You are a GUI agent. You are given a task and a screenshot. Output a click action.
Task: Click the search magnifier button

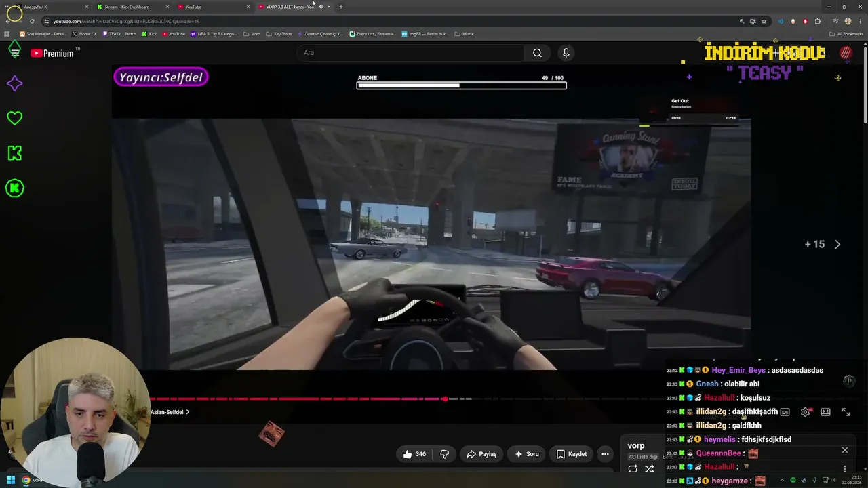coord(537,53)
